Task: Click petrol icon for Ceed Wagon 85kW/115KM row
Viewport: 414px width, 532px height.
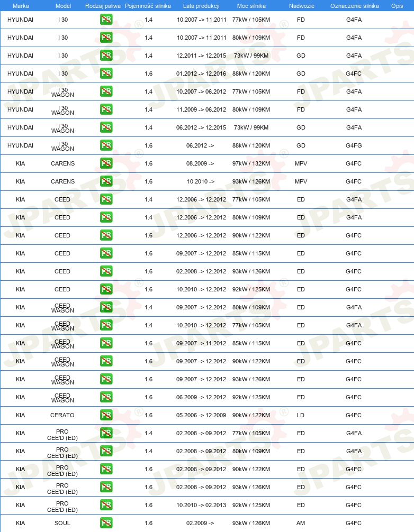Action: coord(106,343)
